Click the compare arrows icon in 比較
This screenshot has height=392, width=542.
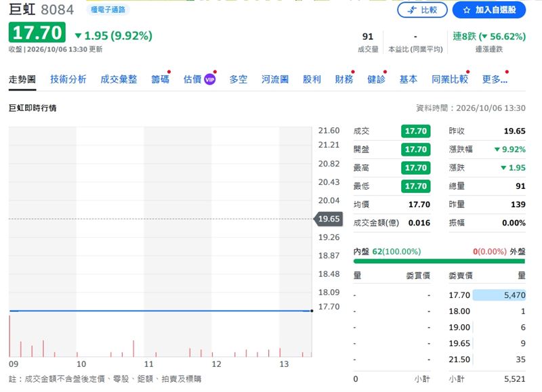pyautogui.click(x=412, y=10)
